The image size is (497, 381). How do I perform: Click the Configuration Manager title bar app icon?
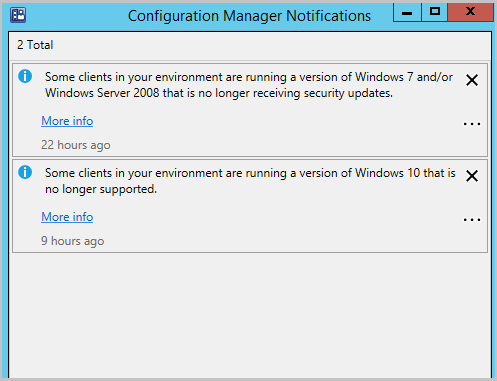(x=18, y=15)
